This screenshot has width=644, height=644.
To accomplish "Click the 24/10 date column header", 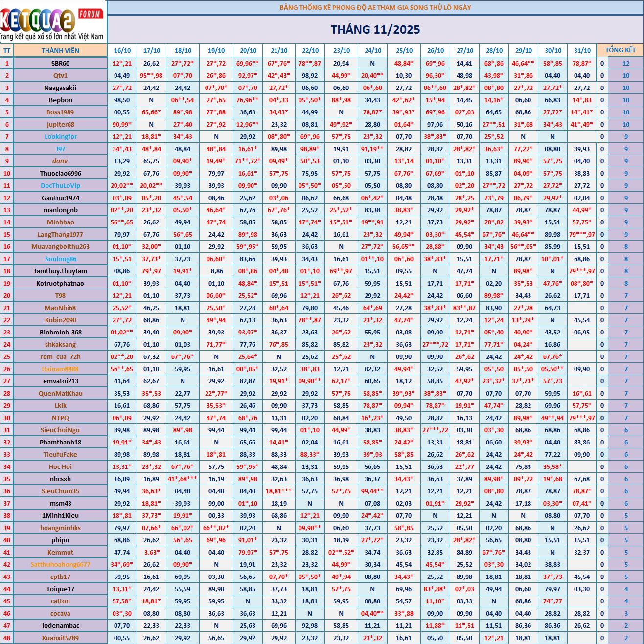I will [x=372, y=50].
